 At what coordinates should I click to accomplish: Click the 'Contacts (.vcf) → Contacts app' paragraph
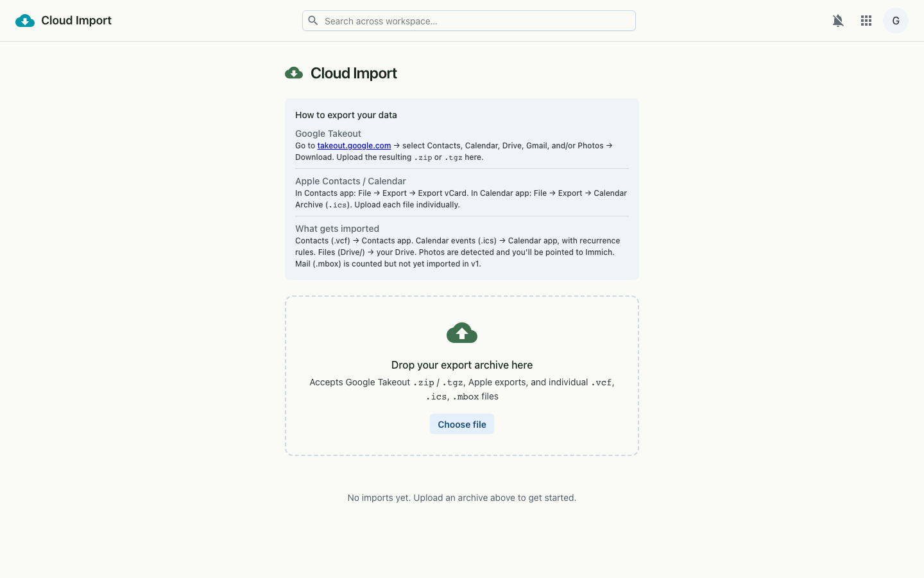(x=458, y=252)
